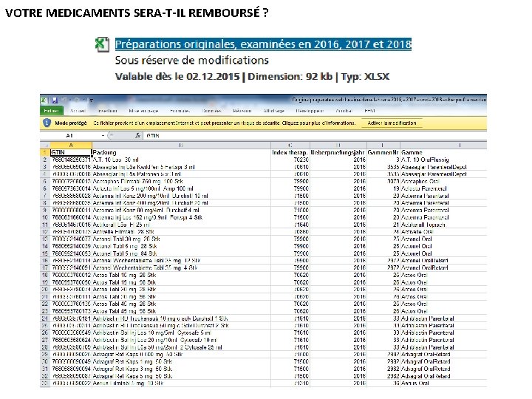Viewport: 532px width, 399px height.
Task: Click cell 'A.T. 10 Lös 30 ml'
Action: coord(181,160)
